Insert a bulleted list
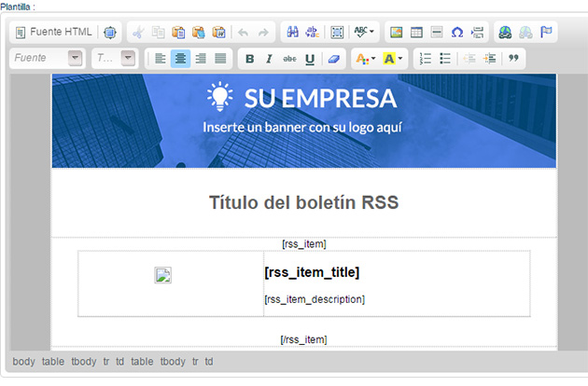 [x=445, y=59]
